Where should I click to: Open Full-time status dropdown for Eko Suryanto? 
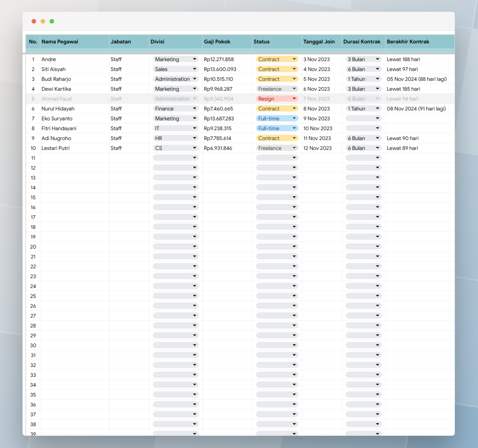coord(277,119)
